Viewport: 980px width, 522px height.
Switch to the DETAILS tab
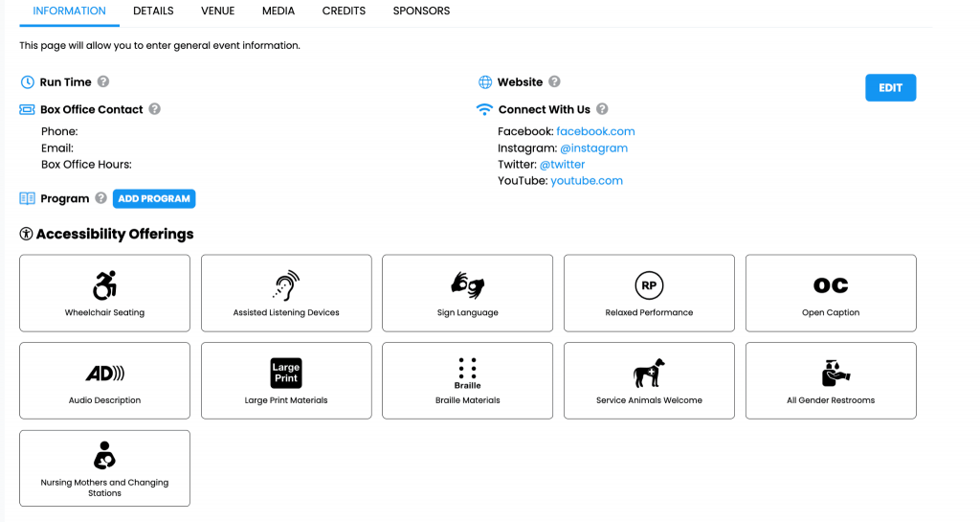153,11
